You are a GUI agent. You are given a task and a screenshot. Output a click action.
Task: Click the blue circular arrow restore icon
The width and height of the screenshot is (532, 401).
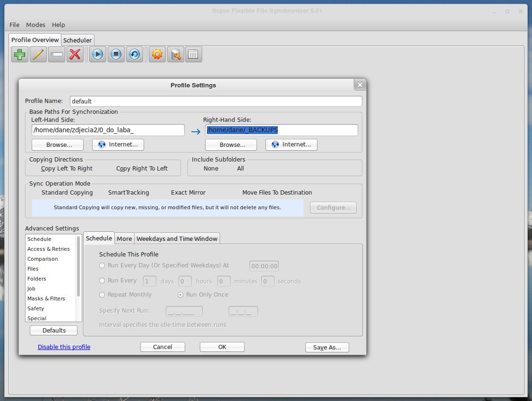[x=134, y=54]
